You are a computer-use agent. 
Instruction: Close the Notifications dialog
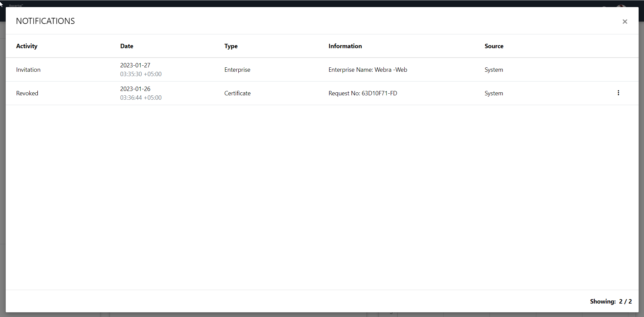click(x=625, y=22)
